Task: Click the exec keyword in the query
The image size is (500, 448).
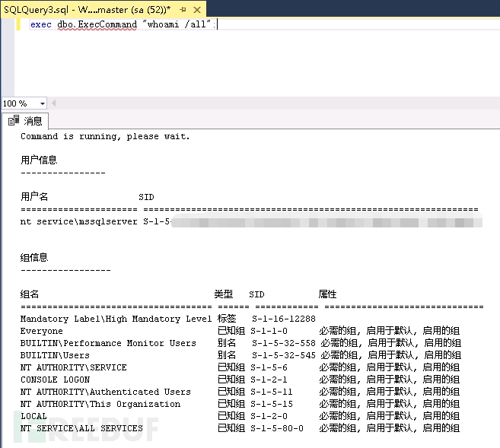Action: tap(41, 24)
